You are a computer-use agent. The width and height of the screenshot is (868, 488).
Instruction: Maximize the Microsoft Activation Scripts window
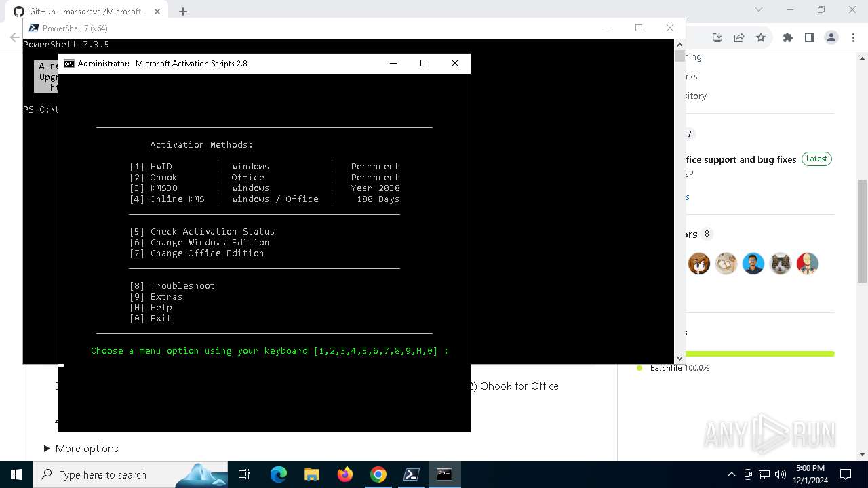click(x=424, y=63)
